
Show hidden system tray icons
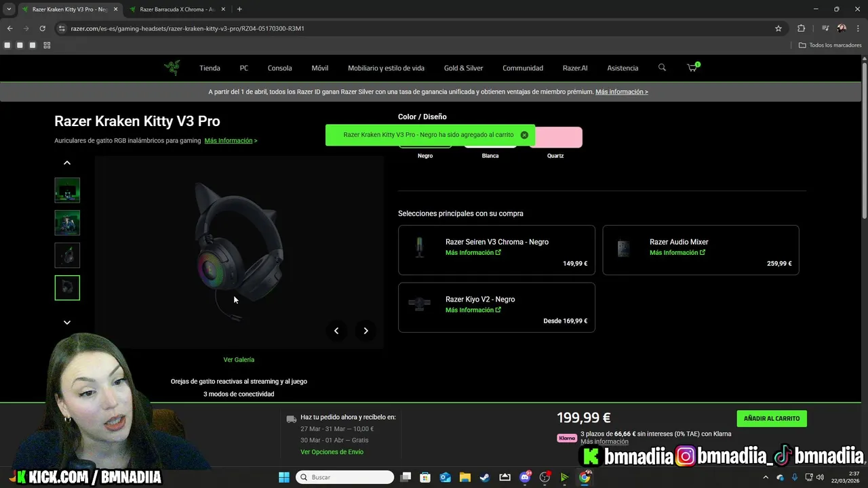coord(766,477)
